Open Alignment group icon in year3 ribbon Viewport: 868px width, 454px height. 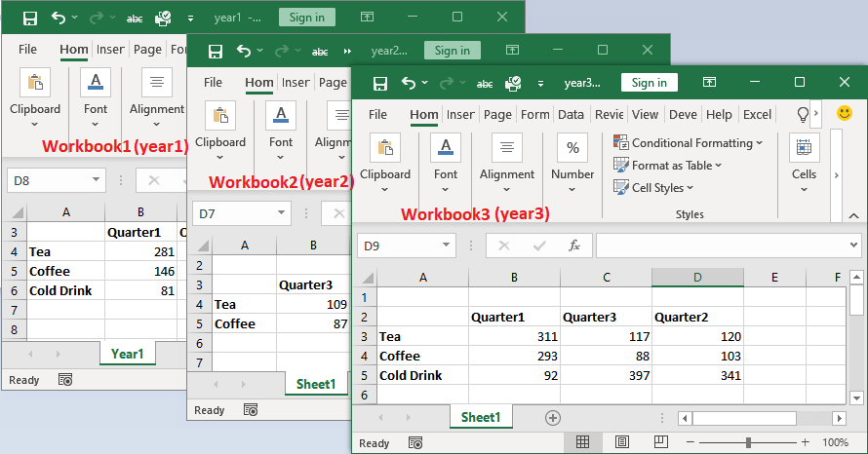coord(506,148)
